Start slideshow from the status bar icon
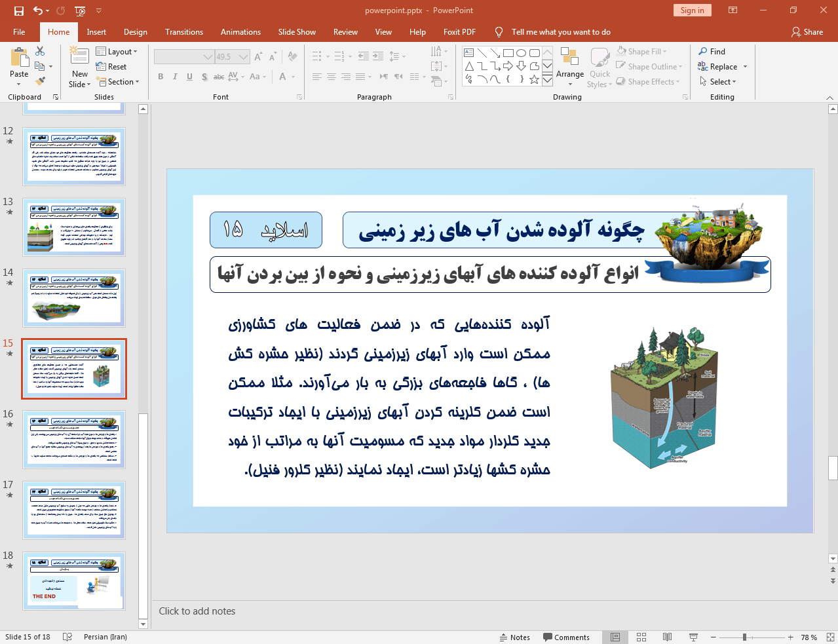Image resolution: width=838 pixels, height=644 pixels. tap(693, 637)
